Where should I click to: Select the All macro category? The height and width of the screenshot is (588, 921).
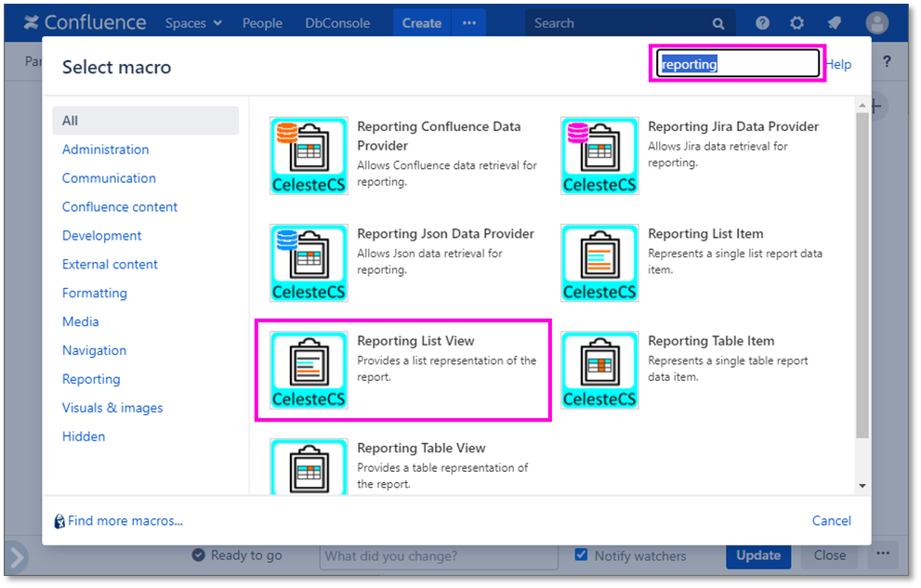[146, 121]
